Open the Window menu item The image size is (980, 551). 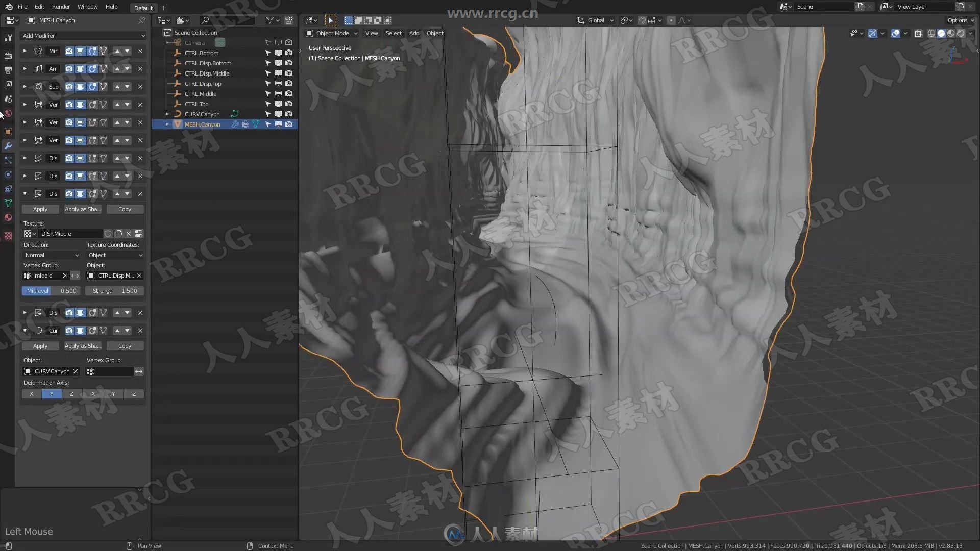pos(86,6)
